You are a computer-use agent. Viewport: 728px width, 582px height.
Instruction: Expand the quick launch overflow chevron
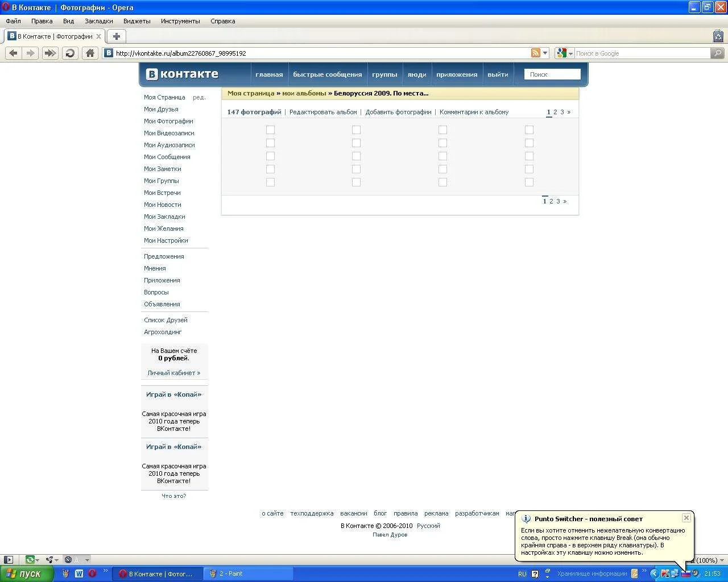coord(105,571)
